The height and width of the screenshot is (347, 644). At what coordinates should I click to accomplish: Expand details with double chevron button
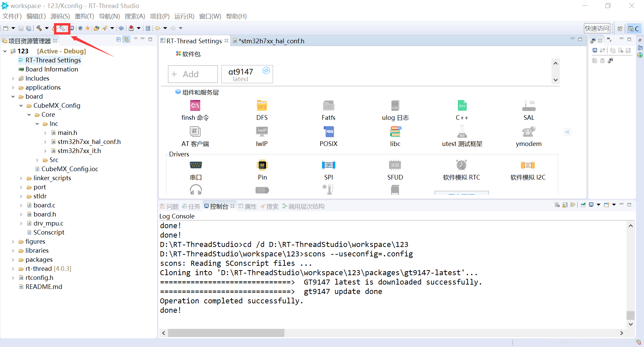click(x=568, y=132)
